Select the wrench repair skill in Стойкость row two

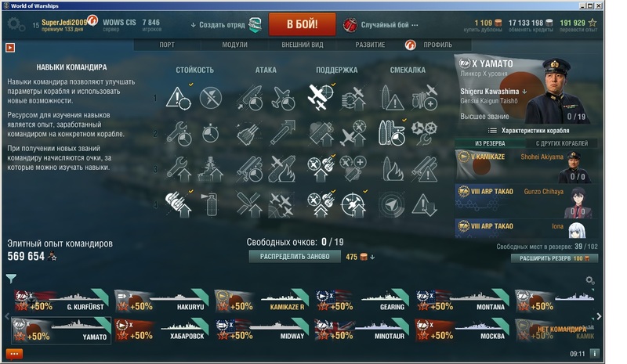(x=179, y=133)
